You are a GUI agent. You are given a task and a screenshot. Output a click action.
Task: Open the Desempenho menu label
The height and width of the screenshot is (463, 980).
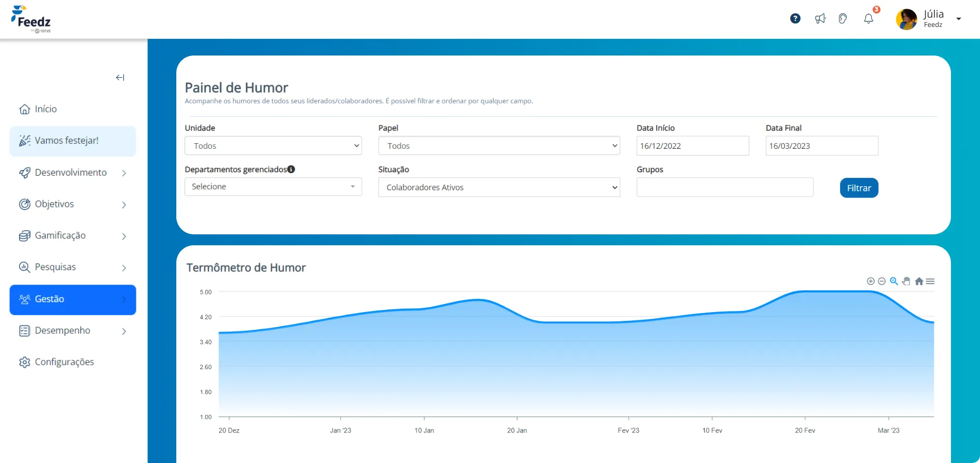click(62, 331)
